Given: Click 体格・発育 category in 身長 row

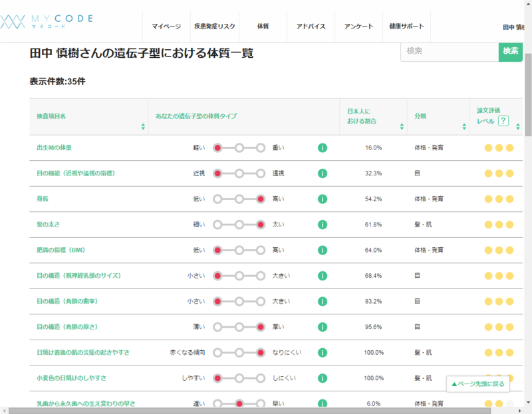Looking at the screenshot, I should pyautogui.click(x=429, y=199).
